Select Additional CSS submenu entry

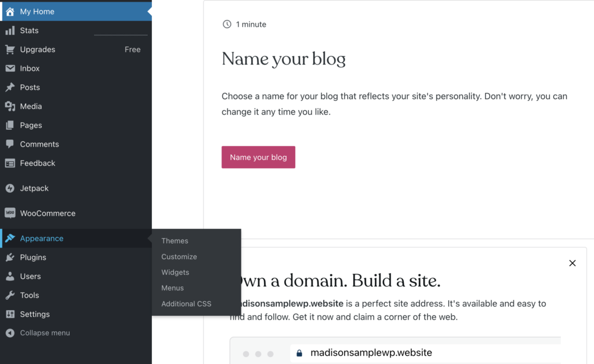tap(186, 304)
